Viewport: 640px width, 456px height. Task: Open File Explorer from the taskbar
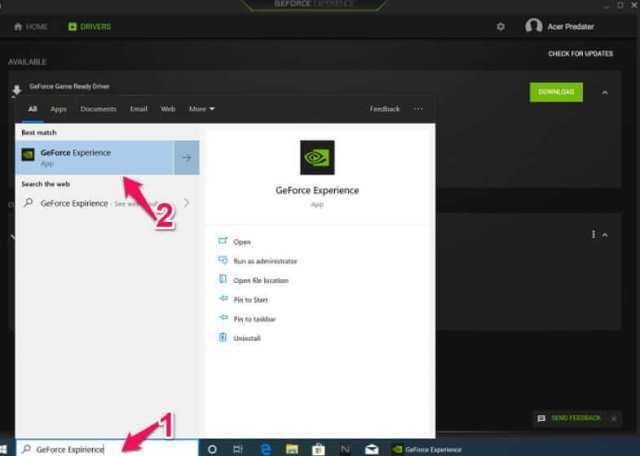tap(292, 449)
